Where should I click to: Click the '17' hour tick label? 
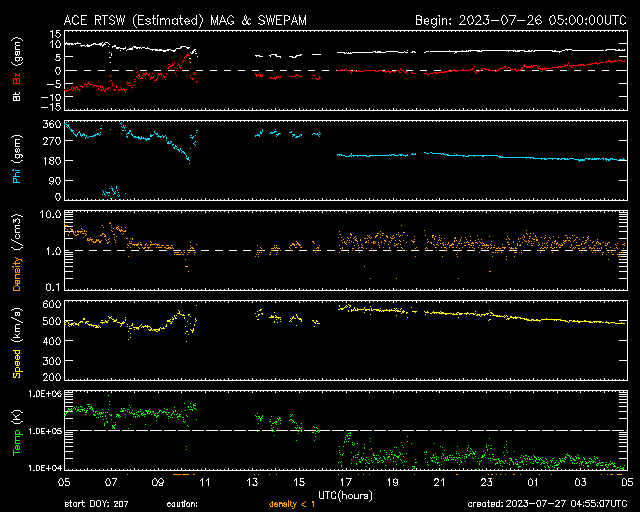346,482
